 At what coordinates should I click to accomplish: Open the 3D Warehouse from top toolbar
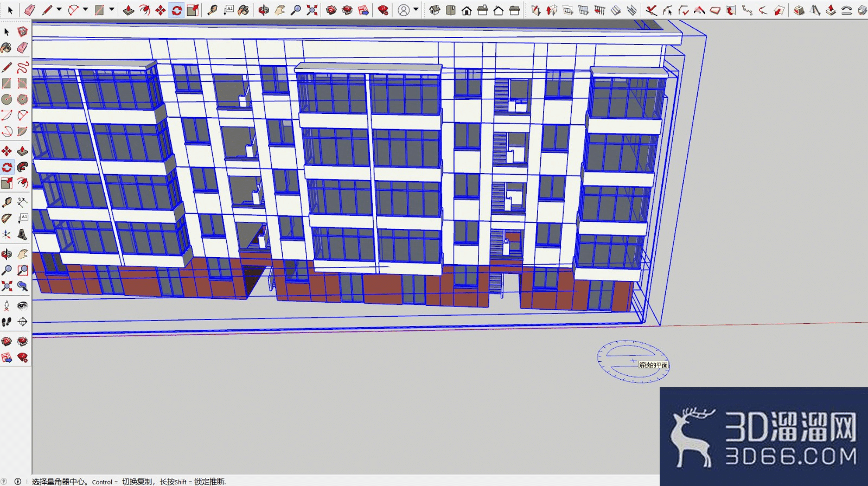tap(331, 10)
